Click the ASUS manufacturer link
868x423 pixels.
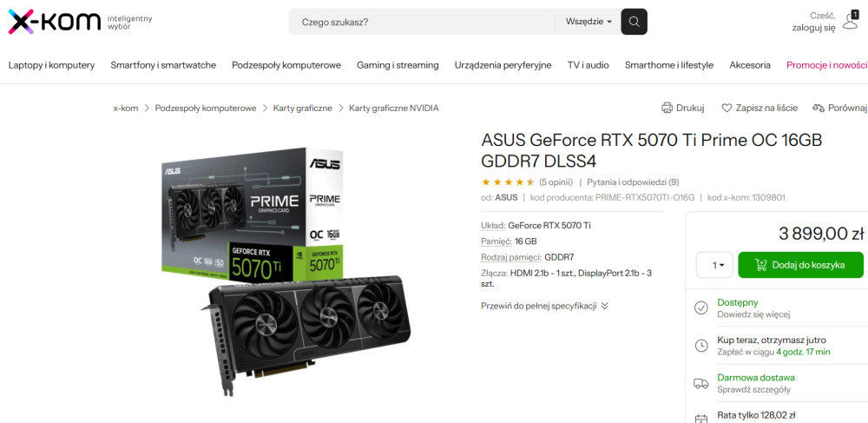506,197
